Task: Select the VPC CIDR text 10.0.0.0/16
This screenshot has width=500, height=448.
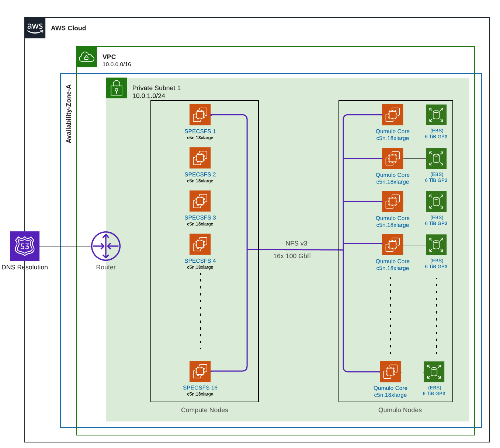Action: (x=117, y=64)
